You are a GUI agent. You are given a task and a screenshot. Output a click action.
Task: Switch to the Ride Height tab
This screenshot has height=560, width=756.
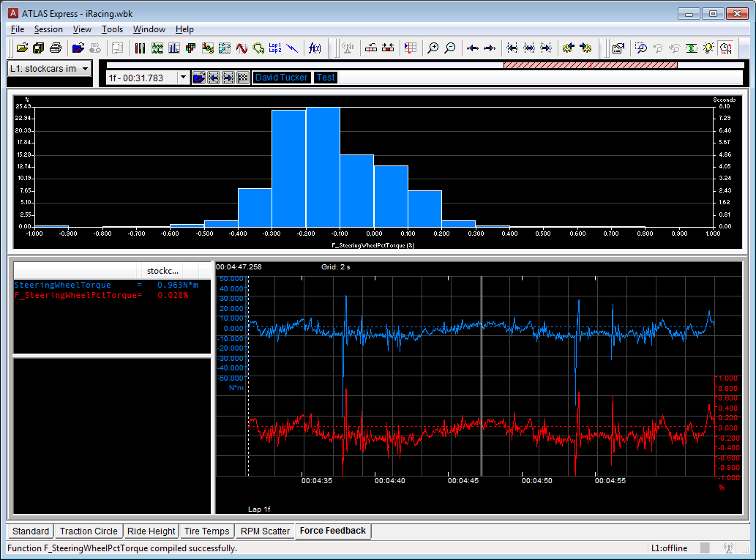click(x=151, y=531)
